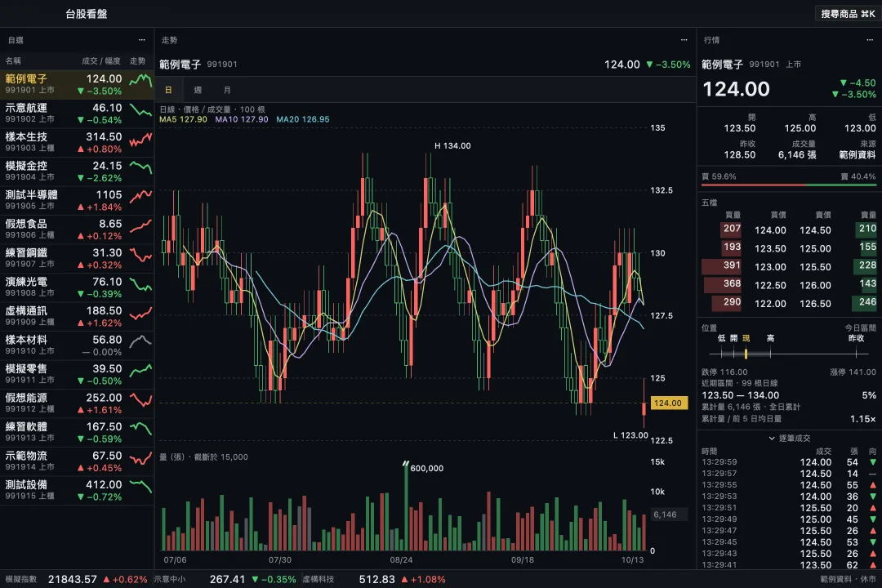This screenshot has height=588, width=882.
Task: Select 測試設備 in the watchlist
Action: (77, 490)
